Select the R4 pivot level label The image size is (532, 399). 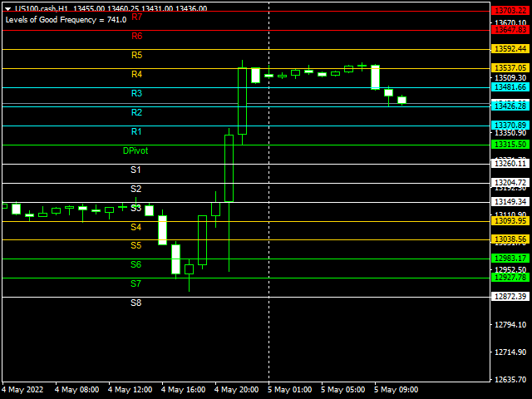136,74
